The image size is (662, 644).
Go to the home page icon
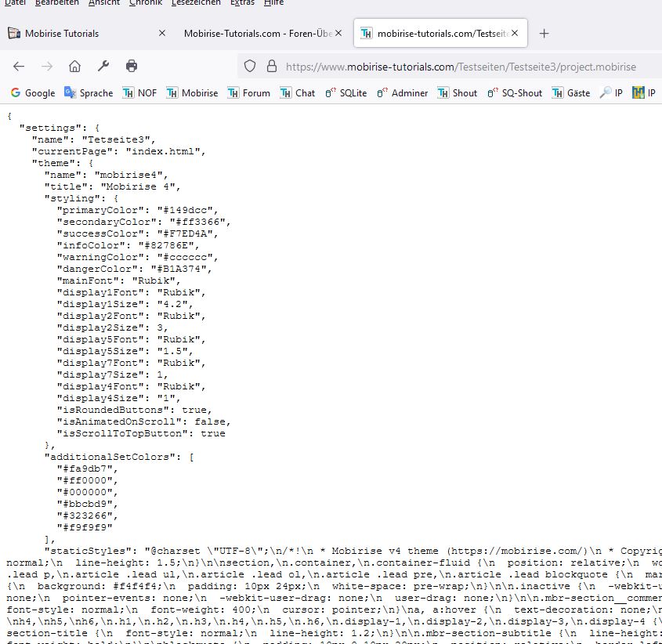tap(74, 67)
